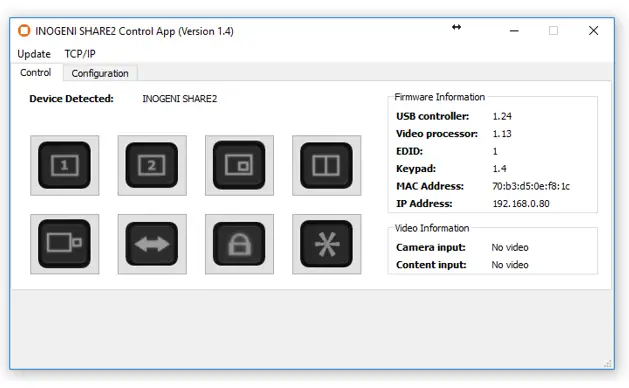Select the Input 1 full-screen layout button

point(65,165)
